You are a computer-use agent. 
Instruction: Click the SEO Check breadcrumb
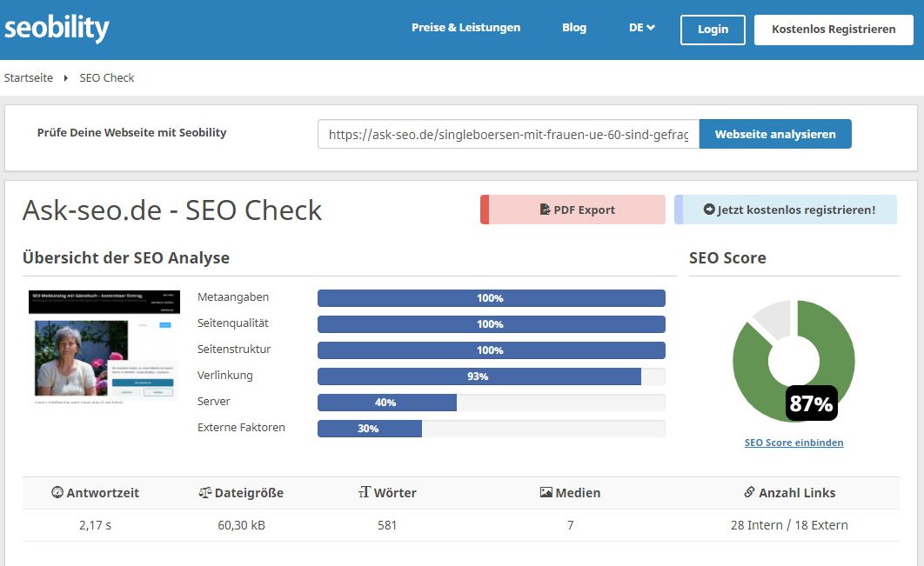click(107, 77)
